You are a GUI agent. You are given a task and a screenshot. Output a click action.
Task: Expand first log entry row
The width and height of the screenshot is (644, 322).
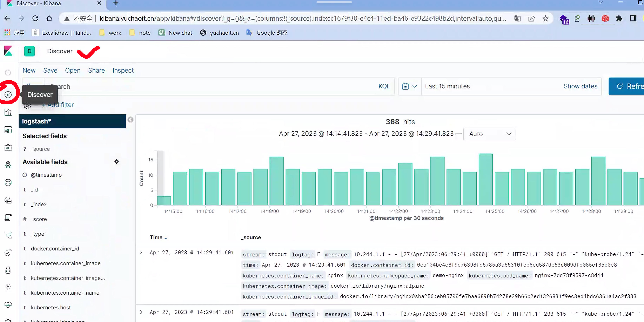[141, 253]
